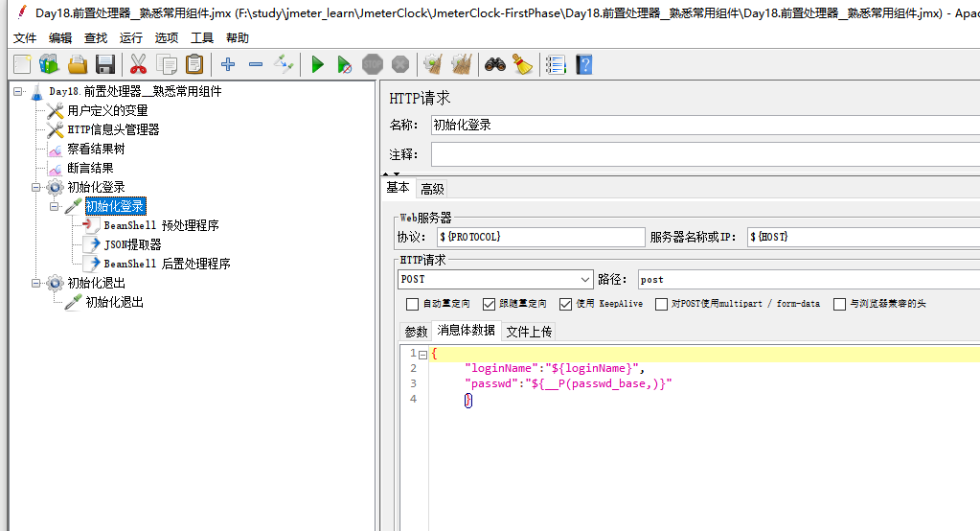Select the test plan root node icon
The image size is (980, 531).
(x=36, y=91)
